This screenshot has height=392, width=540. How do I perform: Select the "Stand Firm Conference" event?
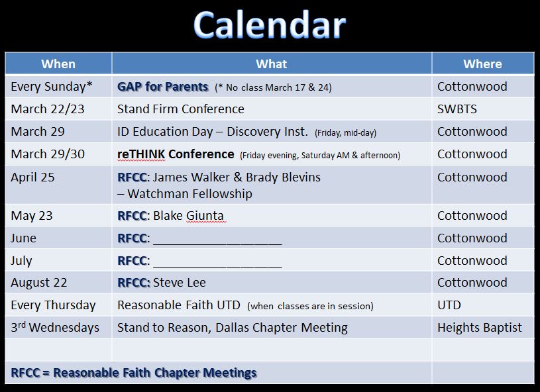point(181,109)
